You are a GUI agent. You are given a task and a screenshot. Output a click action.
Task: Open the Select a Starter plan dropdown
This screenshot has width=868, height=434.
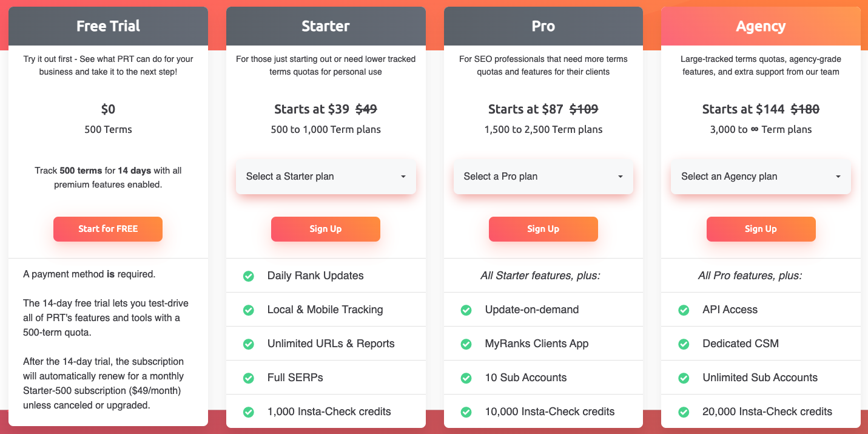(x=326, y=177)
